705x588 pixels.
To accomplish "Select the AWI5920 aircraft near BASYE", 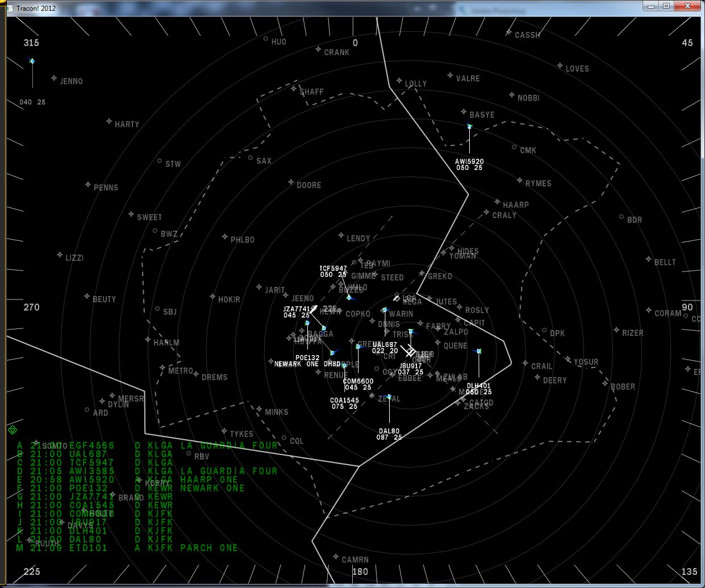I will tap(469, 126).
